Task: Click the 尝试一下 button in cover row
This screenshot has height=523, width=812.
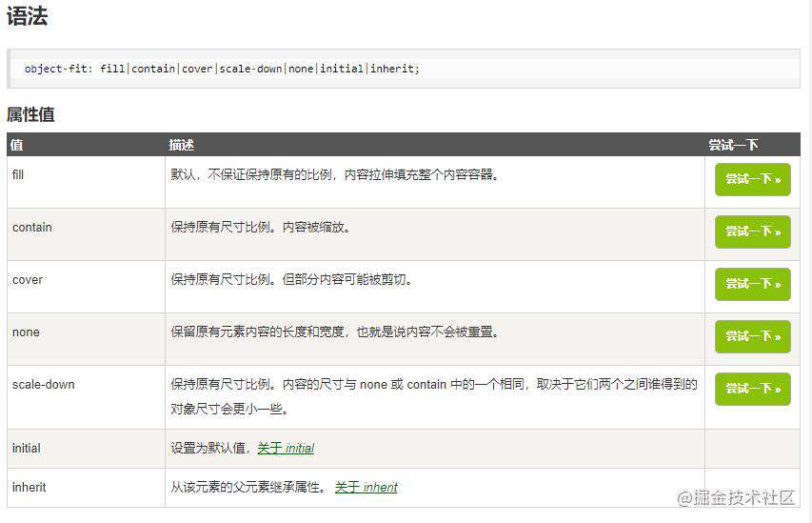Action: click(752, 284)
